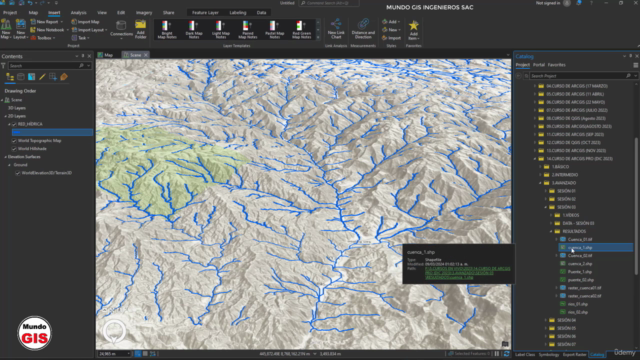This screenshot has width=640, height=360.
Task: Insert Pastel Map Notes template
Action: click(274, 30)
